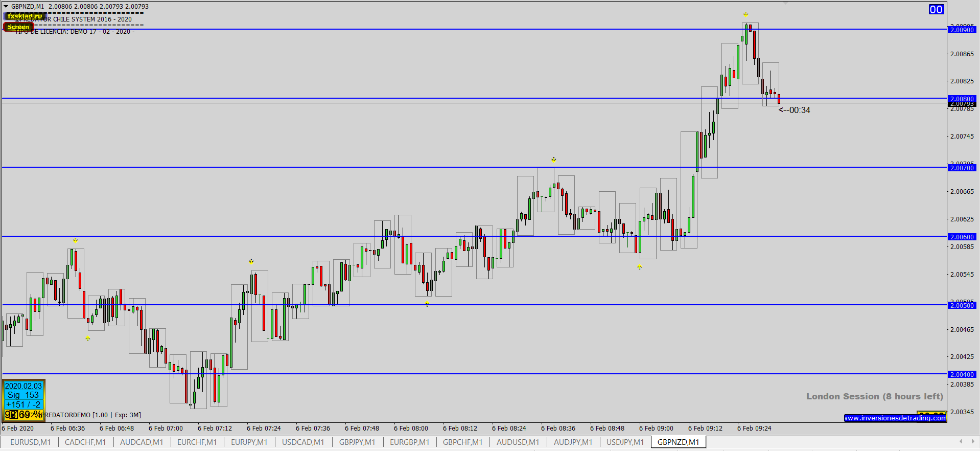Open the www.inversionesdetrading.com link
This screenshot has width=980, height=451.
click(x=895, y=418)
